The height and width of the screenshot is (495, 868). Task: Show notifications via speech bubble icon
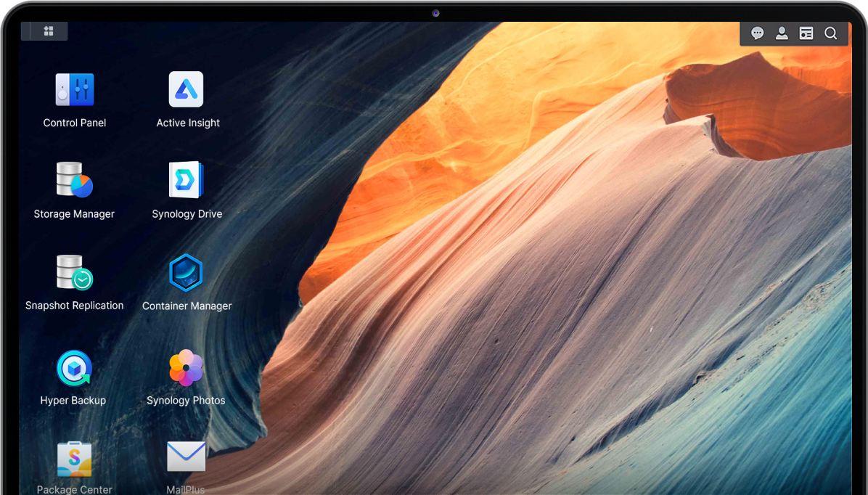[x=757, y=33]
